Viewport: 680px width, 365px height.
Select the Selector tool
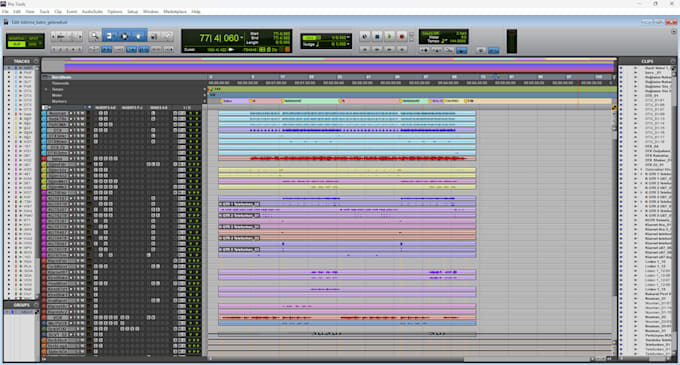[124, 36]
